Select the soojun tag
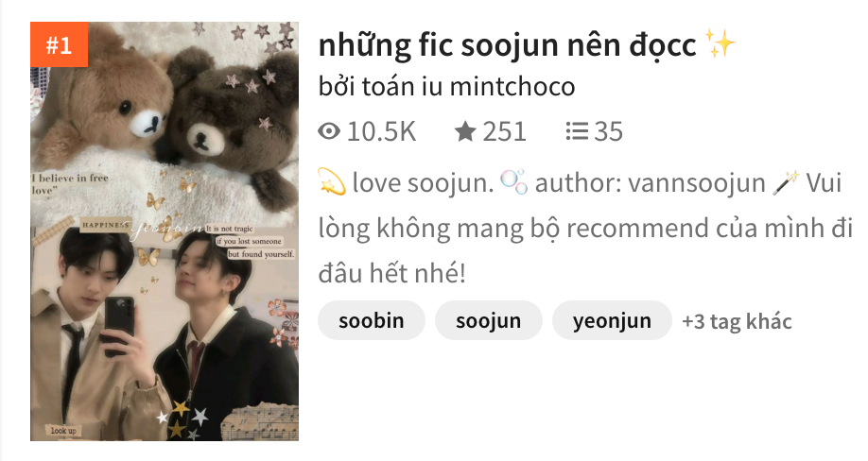The width and height of the screenshot is (868, 461). click(x=488, y=320)
